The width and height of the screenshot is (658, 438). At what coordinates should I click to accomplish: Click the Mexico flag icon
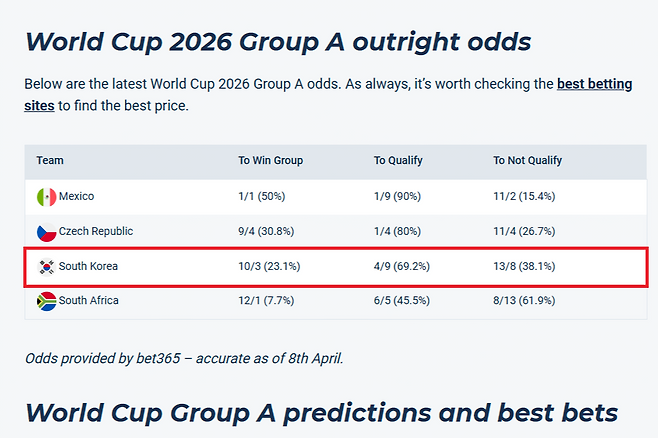coord(46,196)
